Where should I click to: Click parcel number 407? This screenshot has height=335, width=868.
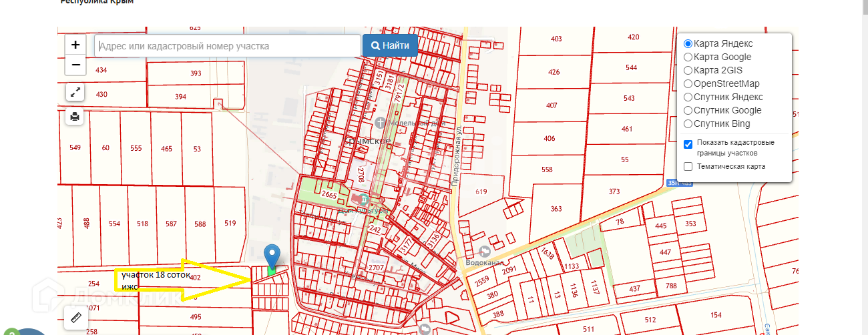pos(552,105)
